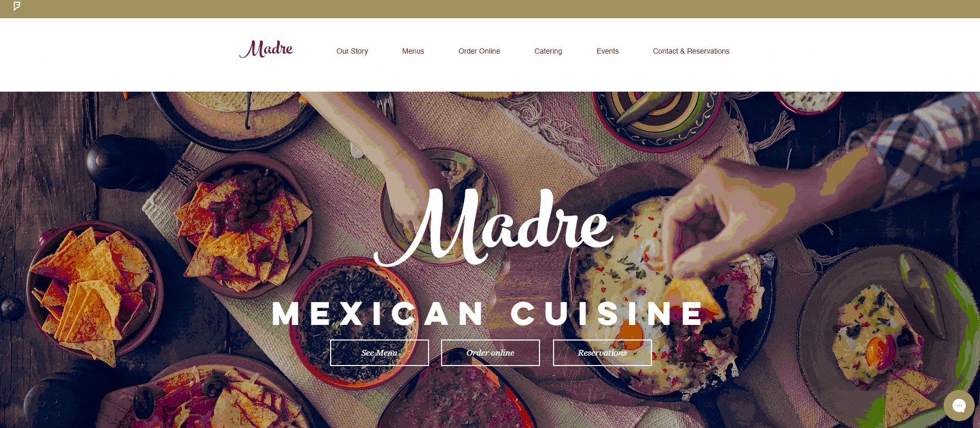
Task: Click the See Menu button
Action: (x=380, y=353)
